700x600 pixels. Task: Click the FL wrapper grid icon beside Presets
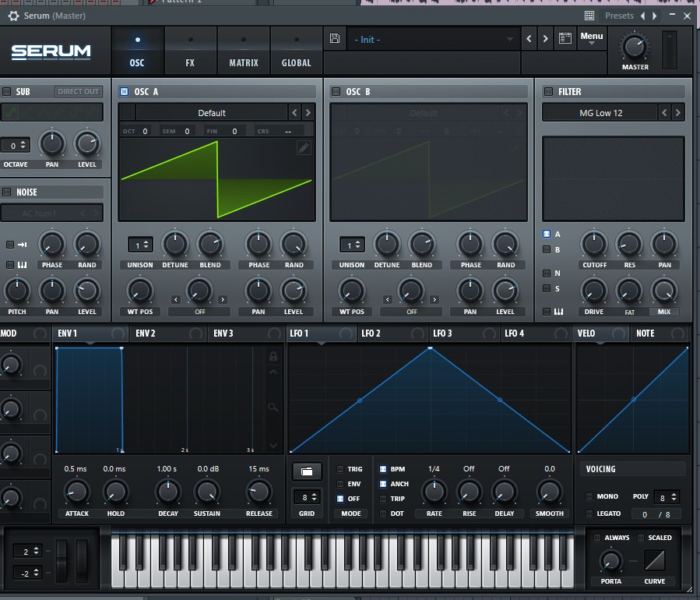[x=589, y=16]
